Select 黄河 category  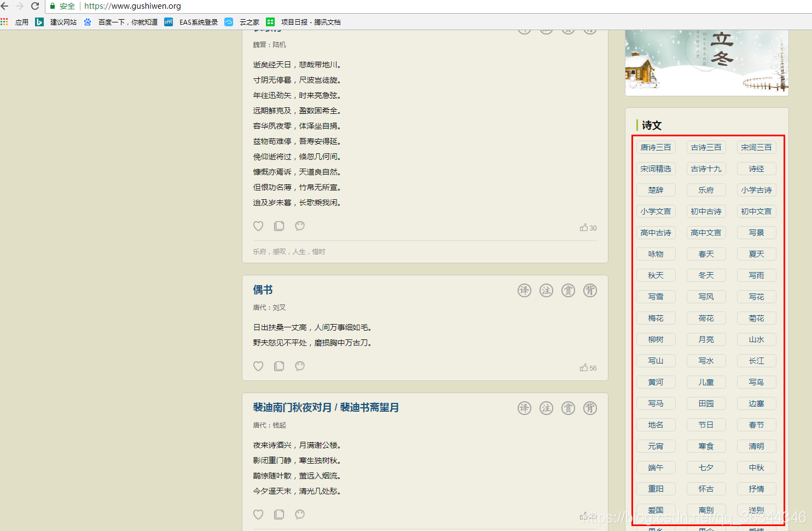pos(656,382)
